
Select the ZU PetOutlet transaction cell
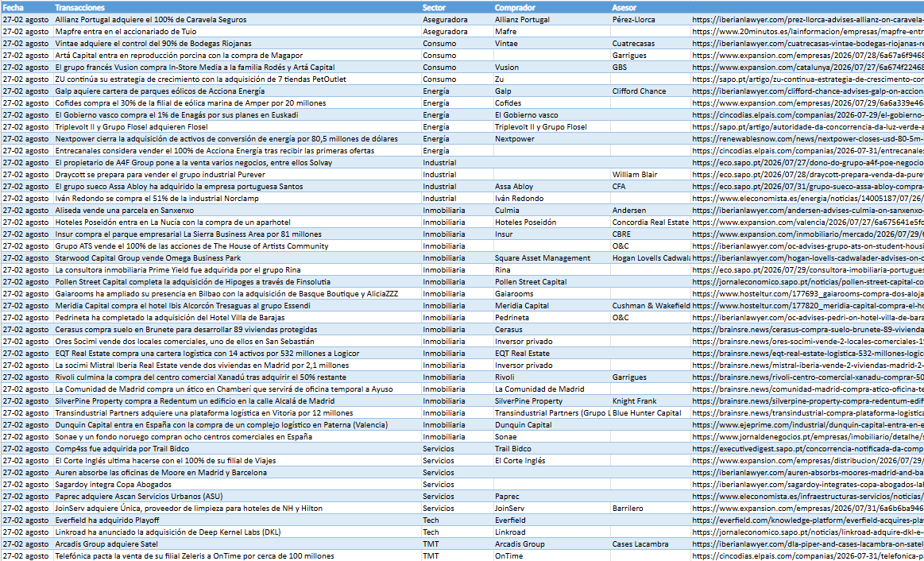(237, 79)
